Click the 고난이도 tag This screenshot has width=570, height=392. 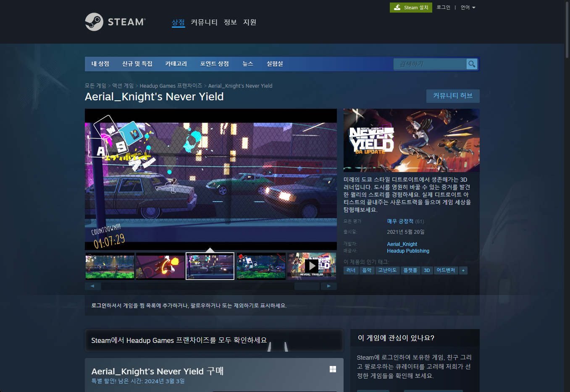click(x=387, y=270)
